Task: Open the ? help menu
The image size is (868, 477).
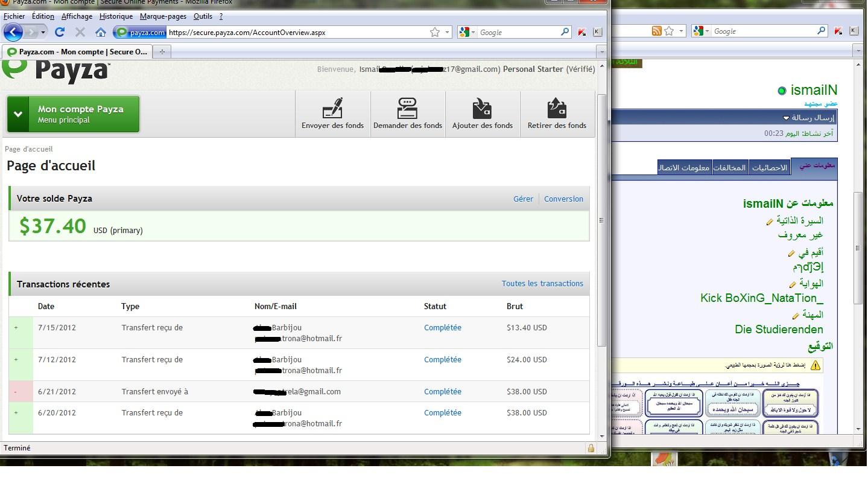Action: coord(221,16)
